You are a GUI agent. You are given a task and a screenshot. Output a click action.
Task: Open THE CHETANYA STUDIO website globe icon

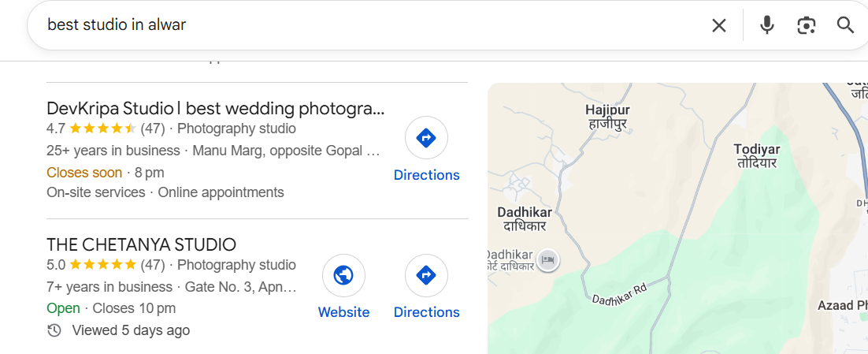point(343,275)
